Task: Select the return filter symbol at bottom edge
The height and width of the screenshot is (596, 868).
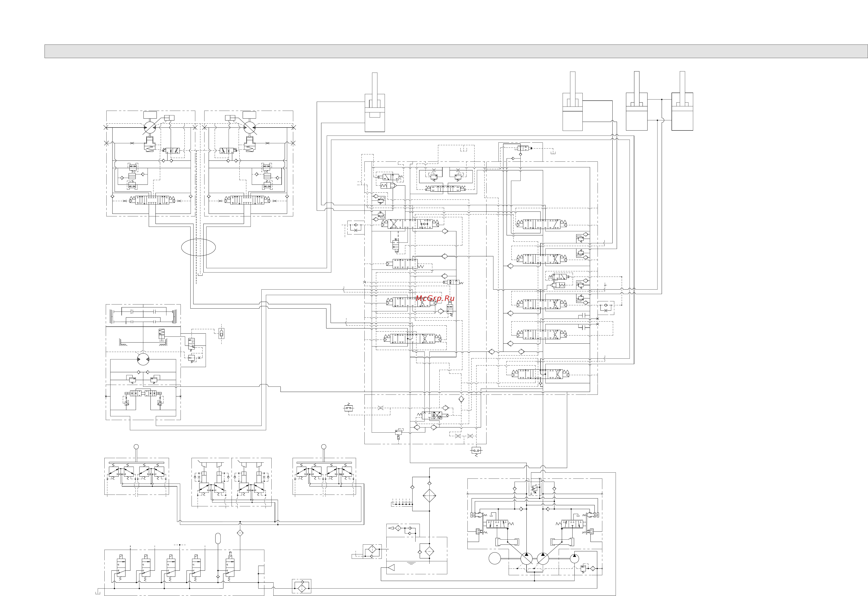Action: (x=302, y=586)
